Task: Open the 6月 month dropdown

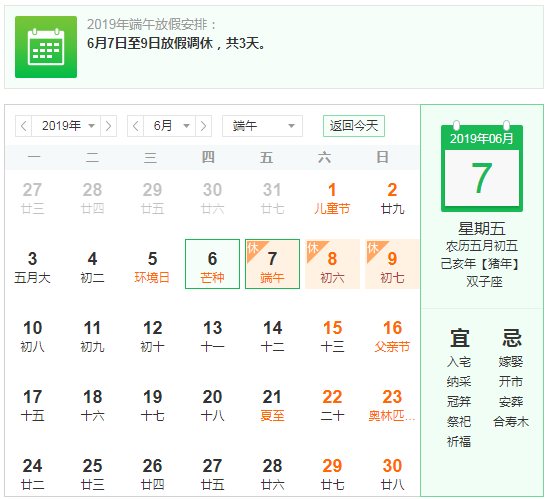Action: point(169,126)
